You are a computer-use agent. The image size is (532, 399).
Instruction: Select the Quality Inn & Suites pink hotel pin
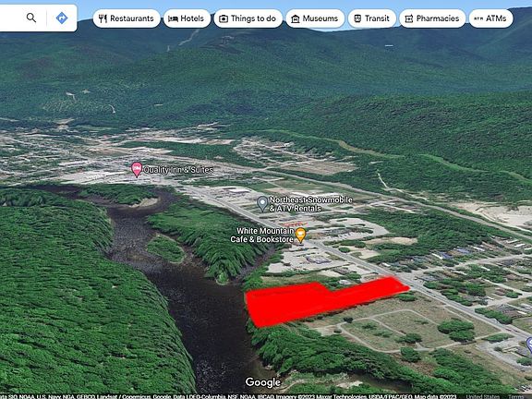click(137, 170)
